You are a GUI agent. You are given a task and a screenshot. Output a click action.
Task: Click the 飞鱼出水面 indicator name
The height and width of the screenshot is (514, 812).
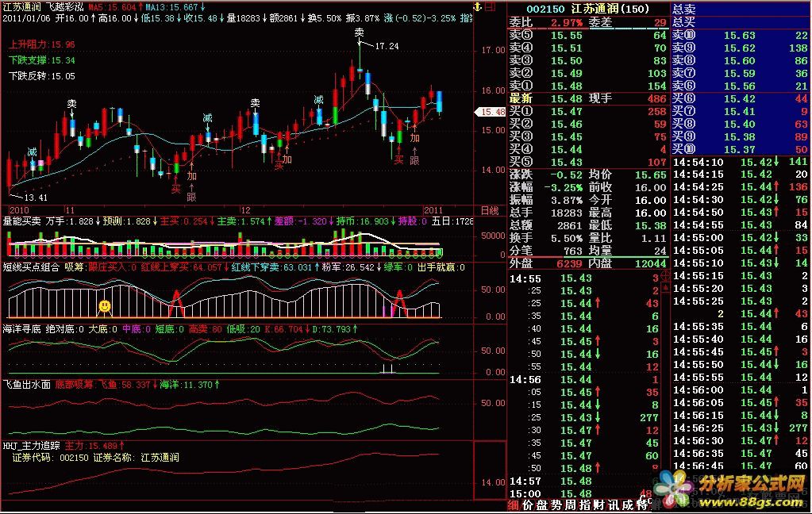[27, 385]
